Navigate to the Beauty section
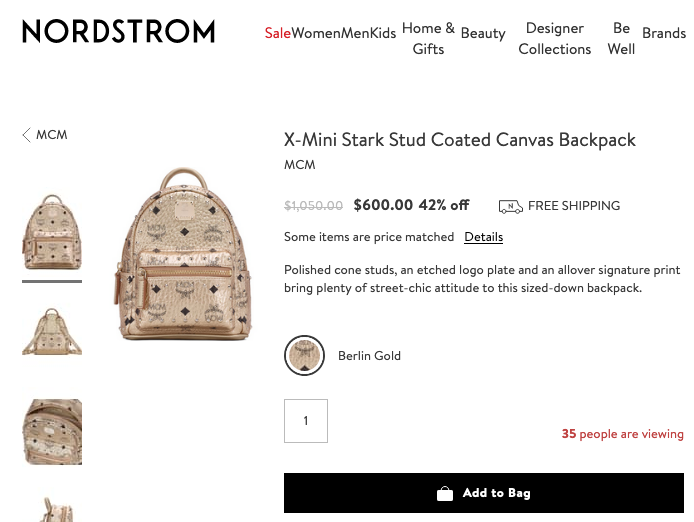Image resolution: width=694 pixels, height=522 pixels. click(x=483, y=33)
